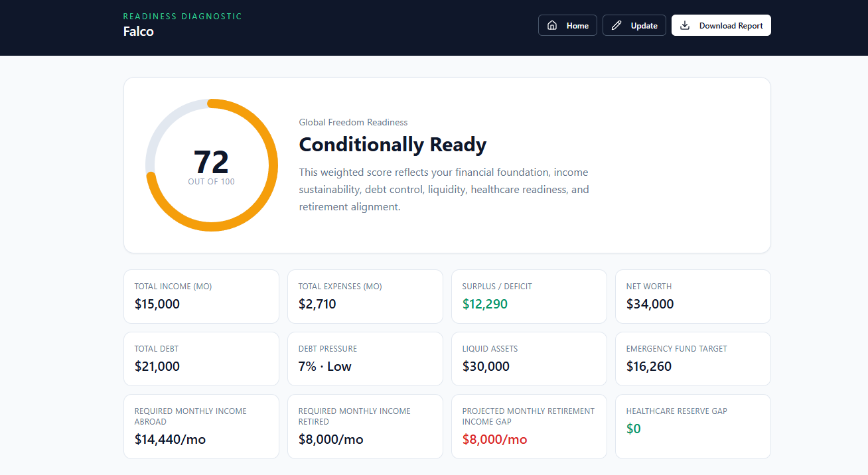Select the Net Worth value $34,000
The height and width of the screenshot is (475, 868).
[650, 305]
